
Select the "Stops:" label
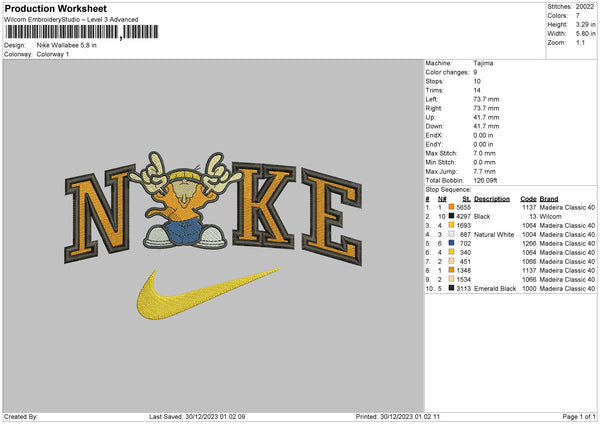pos(435,81)
